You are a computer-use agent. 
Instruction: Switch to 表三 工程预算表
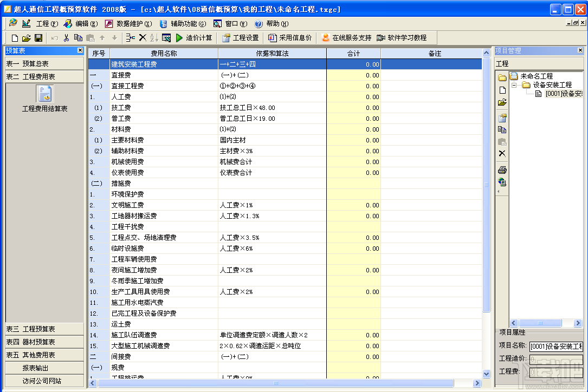click(43, 329)
